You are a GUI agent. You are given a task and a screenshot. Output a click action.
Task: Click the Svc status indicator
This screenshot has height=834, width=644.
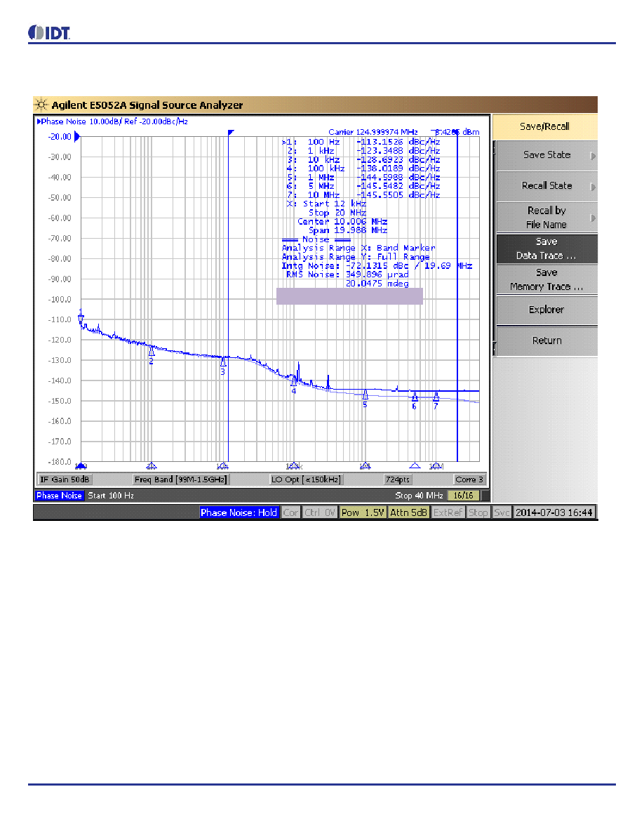(502, 512)
